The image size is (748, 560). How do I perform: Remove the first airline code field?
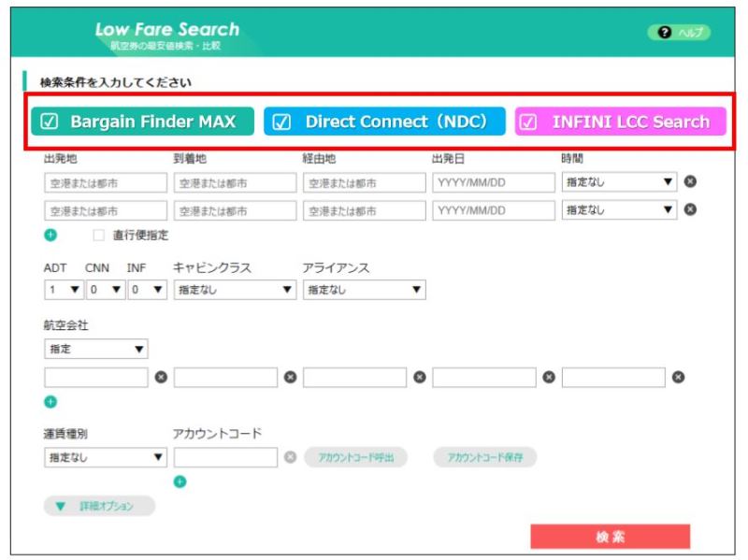coord(161,378)
